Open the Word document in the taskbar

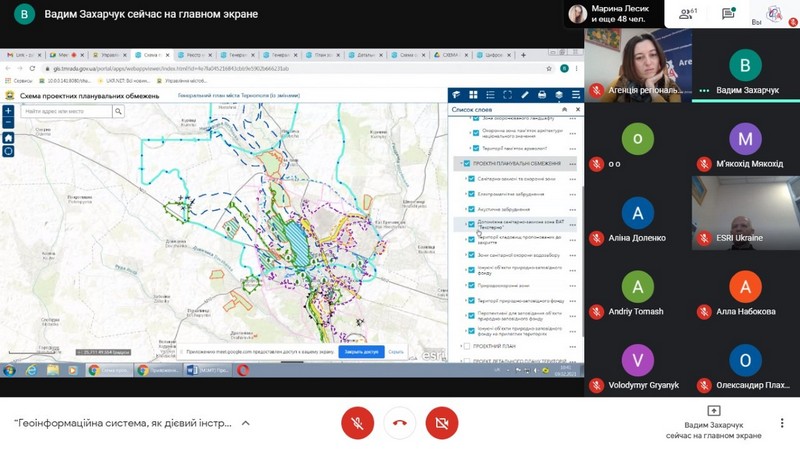tap(207, 370)
